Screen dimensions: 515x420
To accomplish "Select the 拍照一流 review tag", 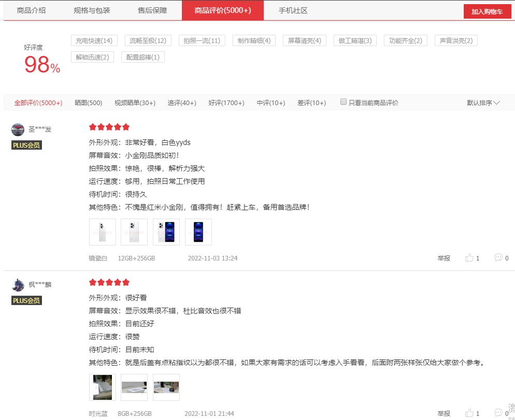I will coord(202,40).
